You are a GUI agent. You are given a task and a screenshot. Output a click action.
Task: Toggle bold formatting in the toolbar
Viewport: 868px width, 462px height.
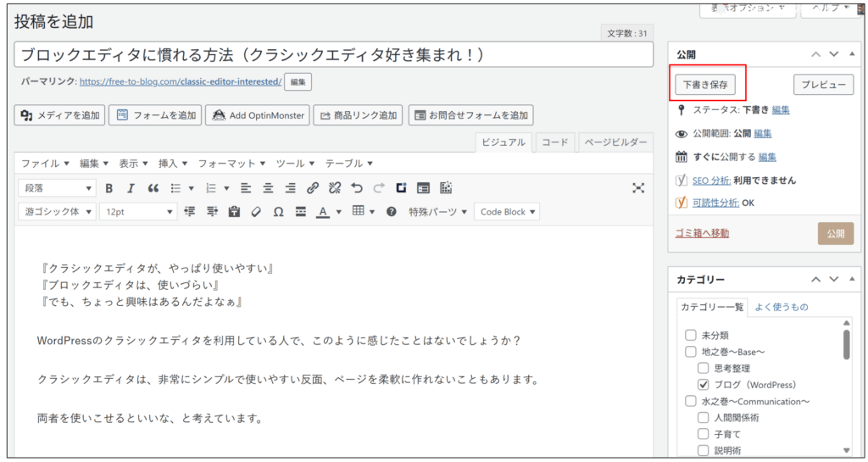pos(108,188)
